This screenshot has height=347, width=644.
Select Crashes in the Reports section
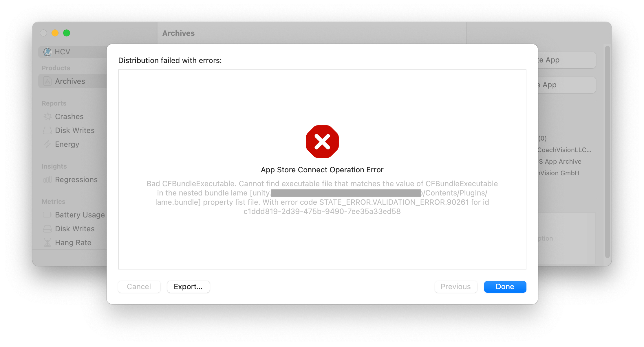point(69,117)
